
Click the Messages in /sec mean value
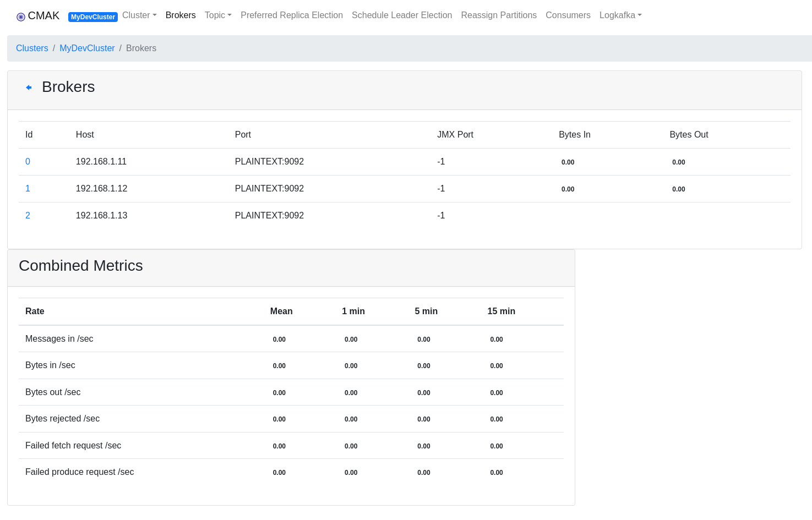click(279, 340)
